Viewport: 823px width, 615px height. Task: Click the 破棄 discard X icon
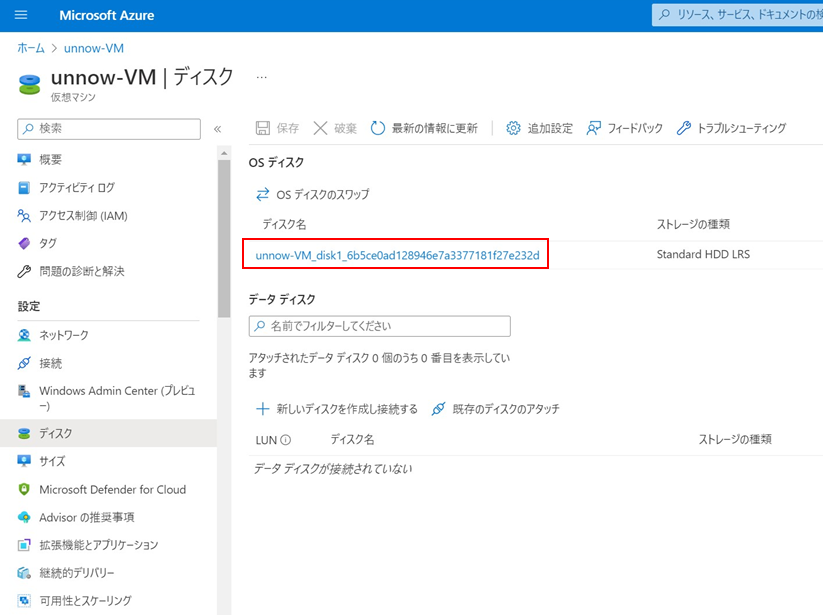[x=320, y=128]
